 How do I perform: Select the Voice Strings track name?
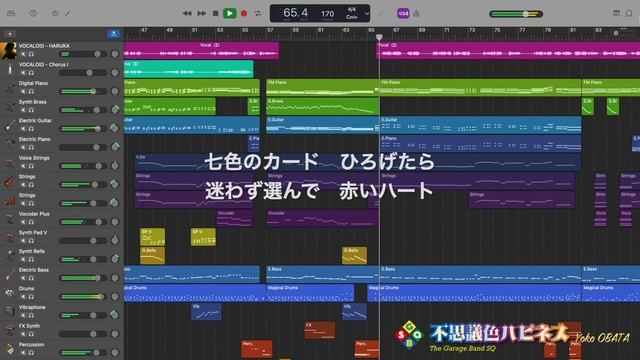point(34,158)
